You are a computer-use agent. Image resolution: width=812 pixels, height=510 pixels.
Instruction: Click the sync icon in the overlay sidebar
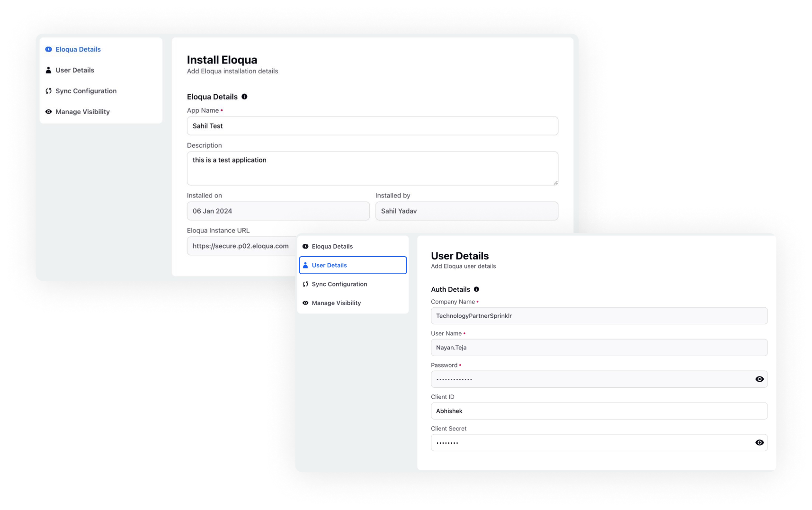[x=305, y=284]
